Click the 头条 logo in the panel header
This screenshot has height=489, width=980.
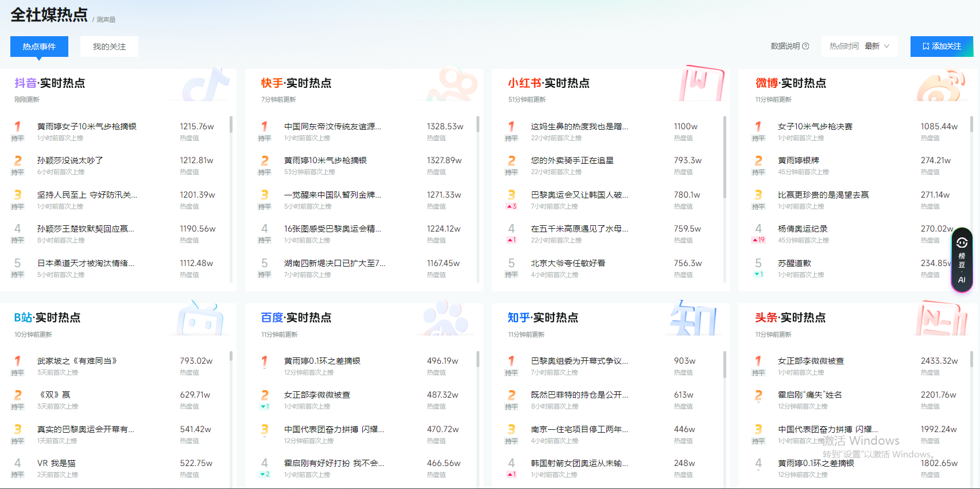coord(942,318)
